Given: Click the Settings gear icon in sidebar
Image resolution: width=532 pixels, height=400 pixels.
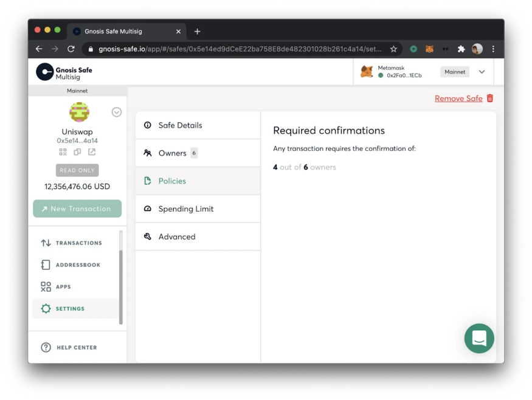Looking at the screenshot, I should tap(46, 308).
